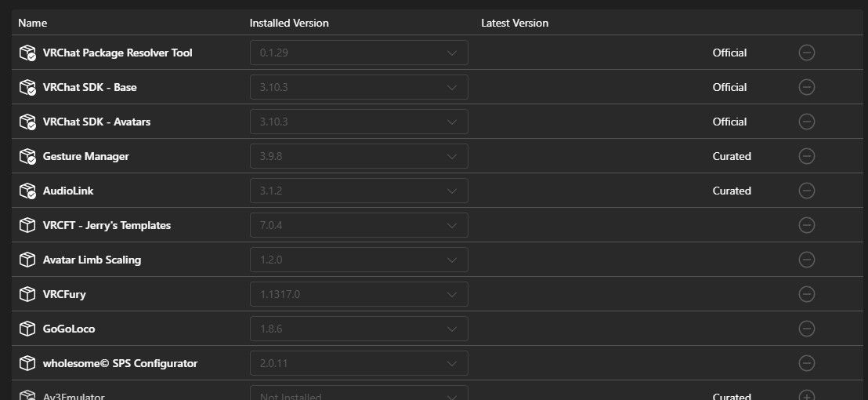
Task: Click the Curated label for Gesture Manager
Action: (732, 156)
